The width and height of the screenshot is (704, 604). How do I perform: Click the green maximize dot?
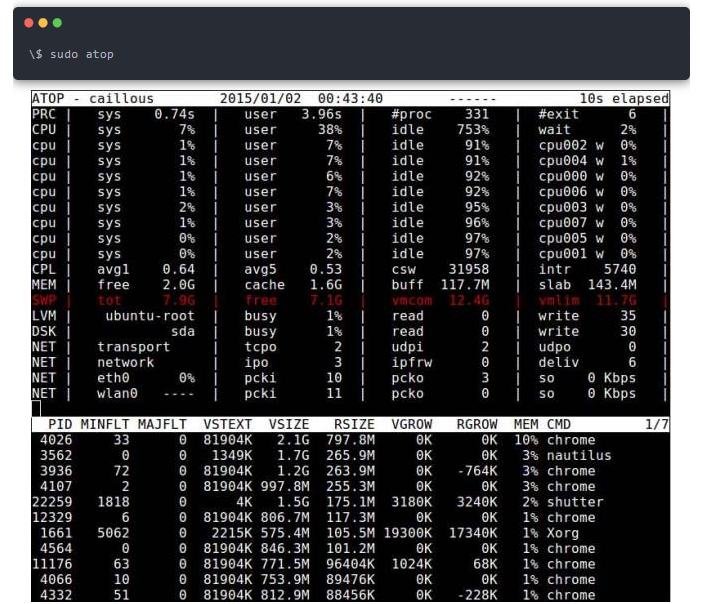click(x=57, y=23)
